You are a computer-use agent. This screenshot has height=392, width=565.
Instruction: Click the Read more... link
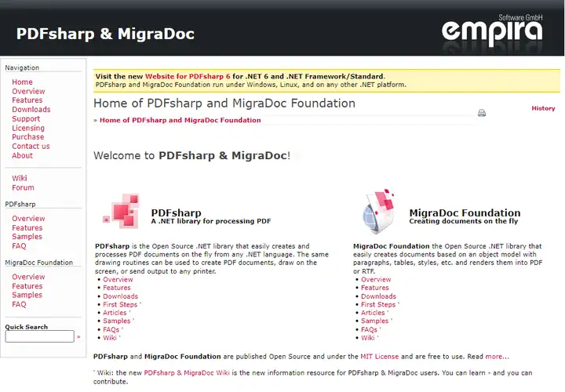pyautogui.click(x=498, y=357)
